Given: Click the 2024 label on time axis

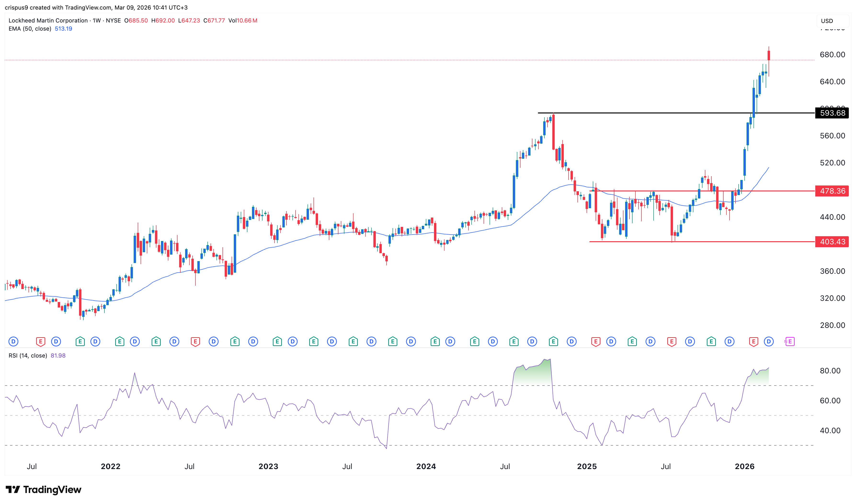Looking at the screenshot, I should [x=426, y=466].
